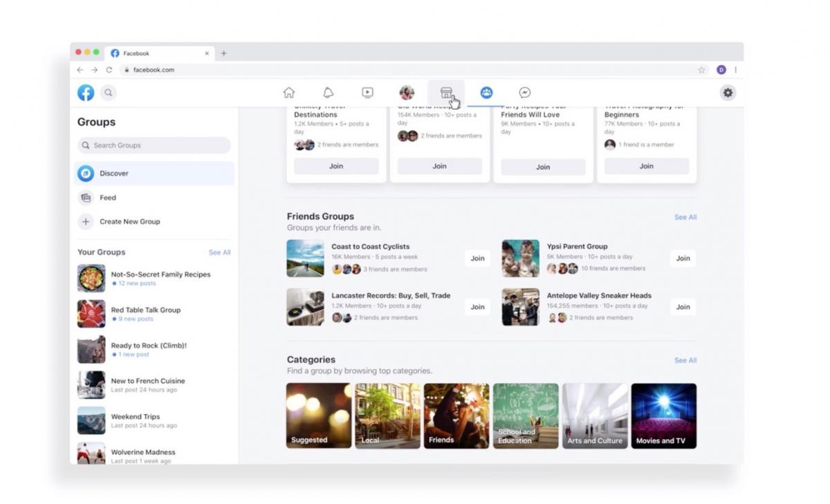The width and height of the screenshot is (830, 504).
Task: Open Marketplace from the top navigation
Action: point(446,92)
